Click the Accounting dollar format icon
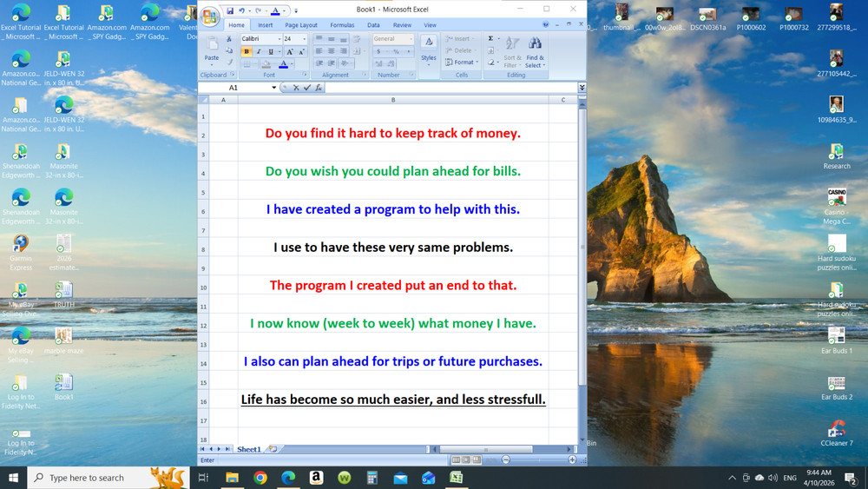Viewport: 868px width, 489px height. coord(378,51)
